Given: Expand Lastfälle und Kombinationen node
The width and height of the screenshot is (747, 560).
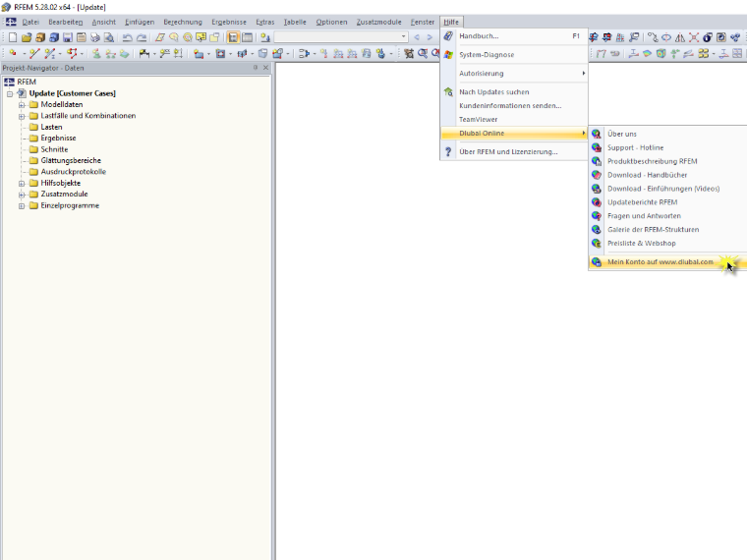Looking at the screenshot, I should pyautogui.click(x=22, y=116).
